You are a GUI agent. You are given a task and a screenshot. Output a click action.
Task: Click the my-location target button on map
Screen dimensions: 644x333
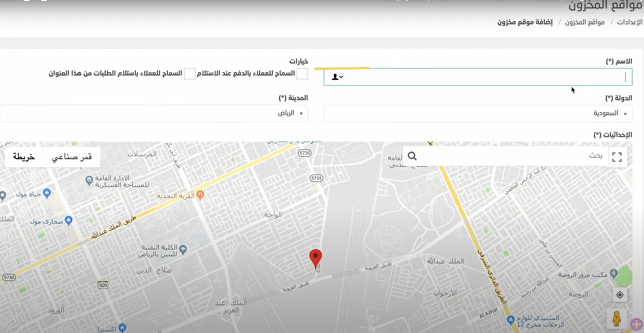[620, 295]
